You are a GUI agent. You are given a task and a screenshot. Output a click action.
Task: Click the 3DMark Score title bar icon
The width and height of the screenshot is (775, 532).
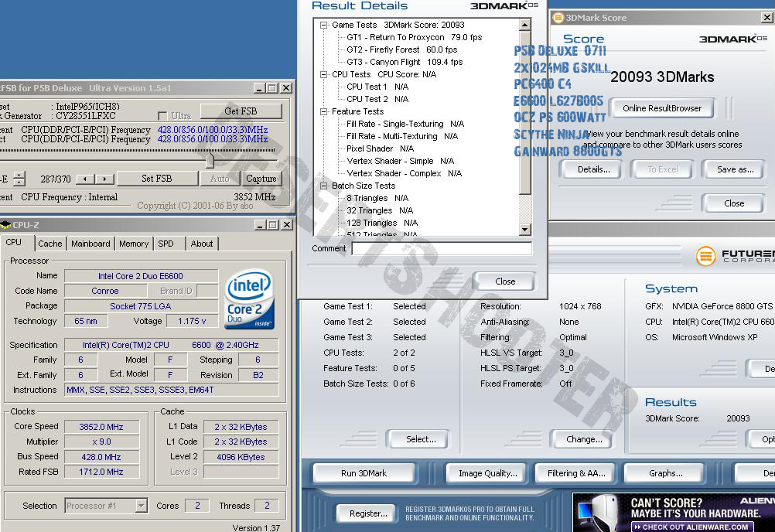point(558,18)
